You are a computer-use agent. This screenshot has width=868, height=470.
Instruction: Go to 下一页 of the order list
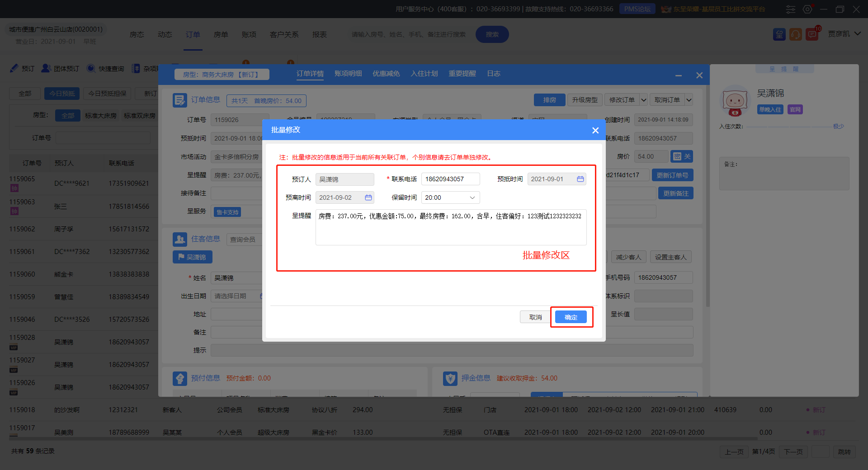(793, 451)
